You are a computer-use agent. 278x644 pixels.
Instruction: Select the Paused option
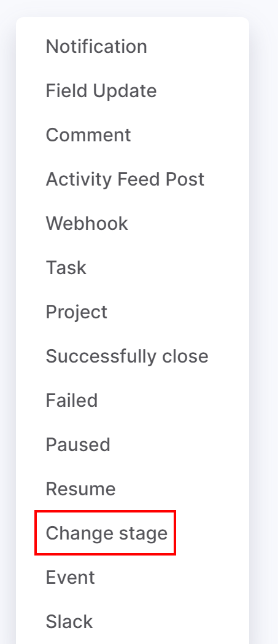pos(78,446)
